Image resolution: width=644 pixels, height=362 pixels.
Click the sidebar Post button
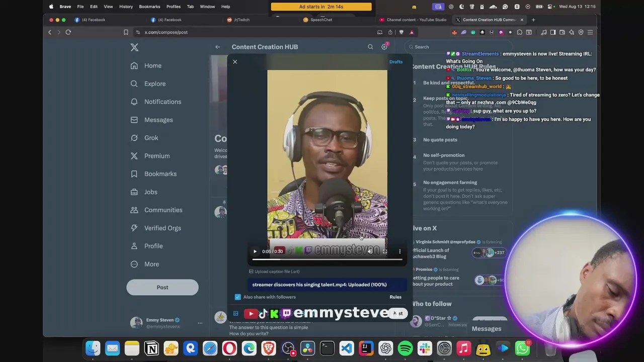pos(163,288)
